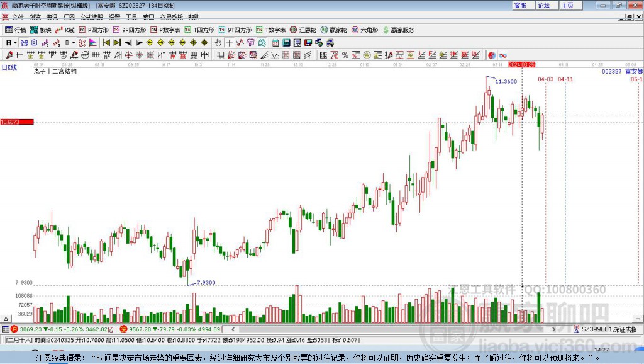Screen dimensions: 644x364
Task: Toggle the highlighted red 权 icon
Action: click(x=82, y=43)
